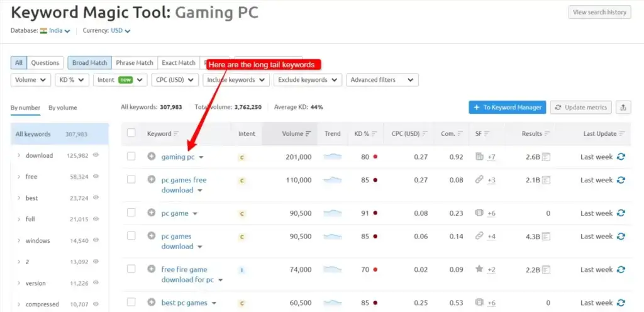Select the windows keyword group

pos(38,240)
